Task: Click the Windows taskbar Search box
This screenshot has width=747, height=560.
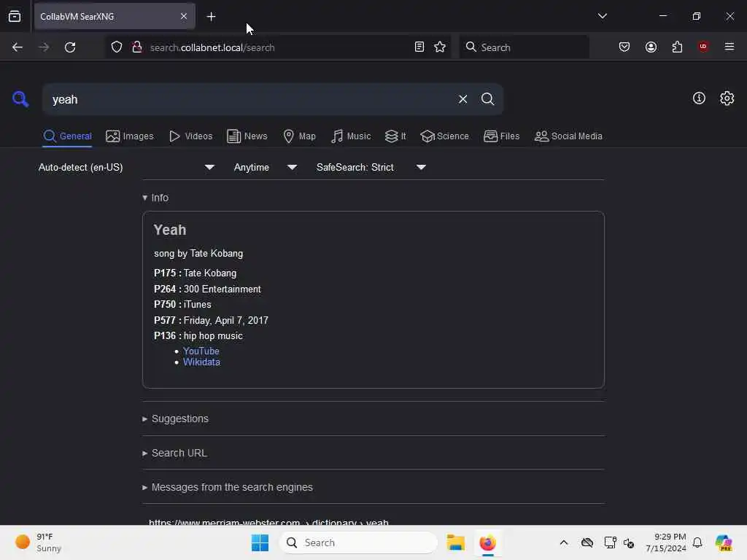Action: pyautogui.click(x=358, y=542)
